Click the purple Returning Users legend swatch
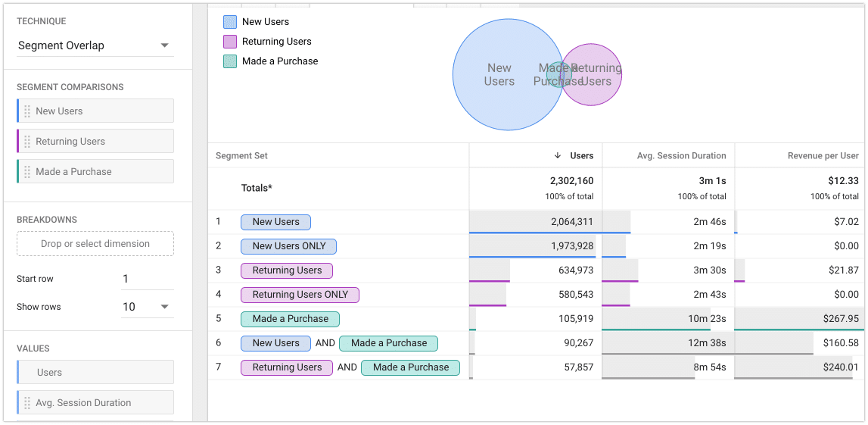Screen dimensions: 868x425 point(230,42)
